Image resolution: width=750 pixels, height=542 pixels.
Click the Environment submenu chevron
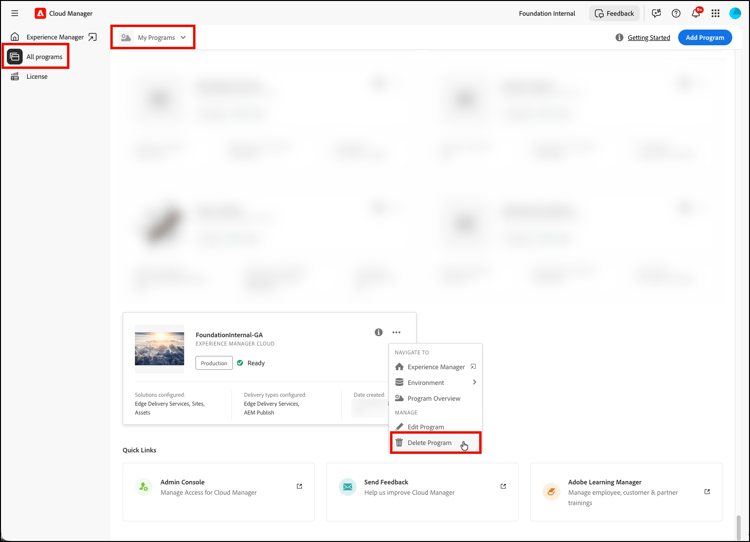(x=474, y=382)
